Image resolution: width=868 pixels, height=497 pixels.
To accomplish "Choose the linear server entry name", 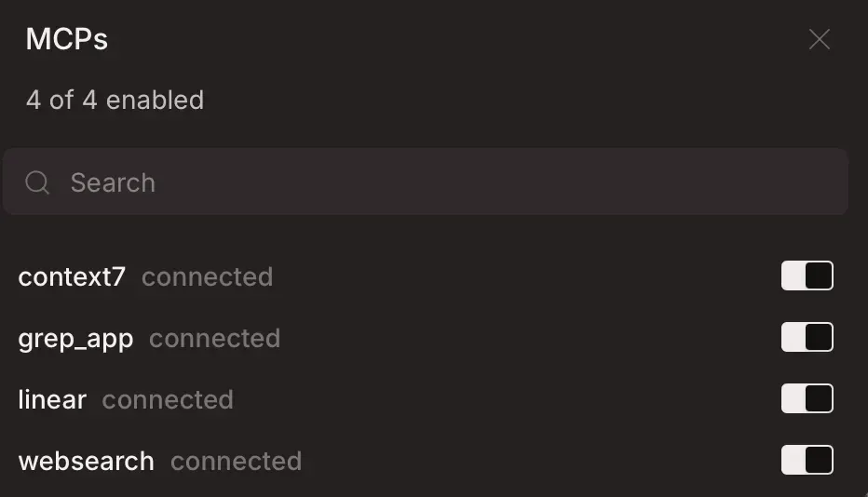I will 52,400.
